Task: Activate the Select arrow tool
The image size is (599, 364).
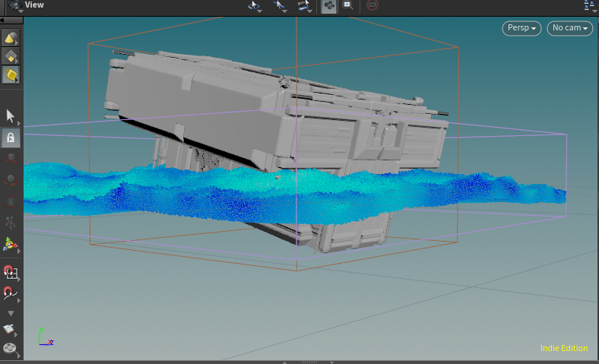Action: point(11,116)
